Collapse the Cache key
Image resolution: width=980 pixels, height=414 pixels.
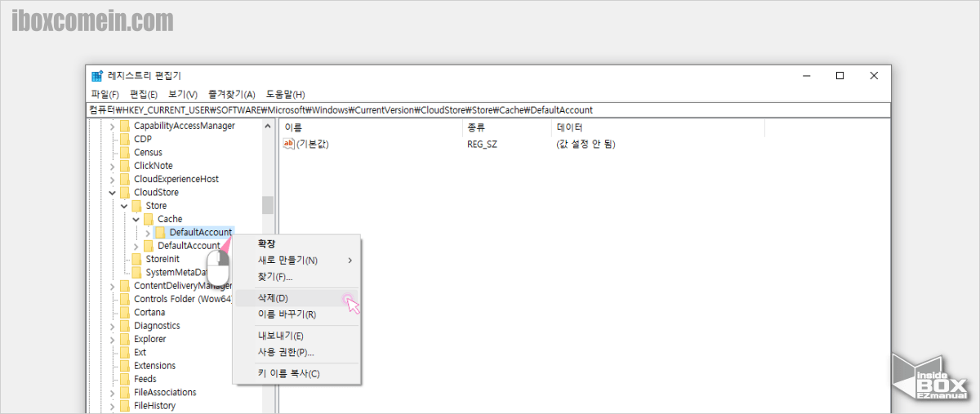[136, 219]
